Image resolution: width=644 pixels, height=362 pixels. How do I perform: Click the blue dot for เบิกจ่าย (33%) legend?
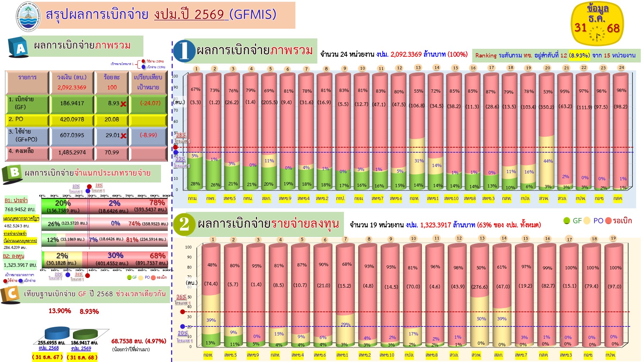click(x=143, y=67)
